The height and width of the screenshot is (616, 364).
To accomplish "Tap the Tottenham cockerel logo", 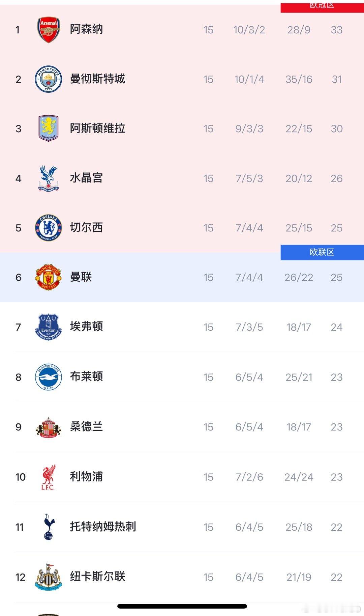I will (49, 527).
